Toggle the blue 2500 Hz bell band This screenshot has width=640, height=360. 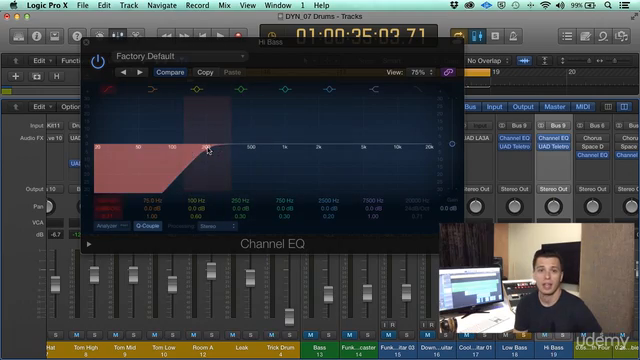click(329, 89)
